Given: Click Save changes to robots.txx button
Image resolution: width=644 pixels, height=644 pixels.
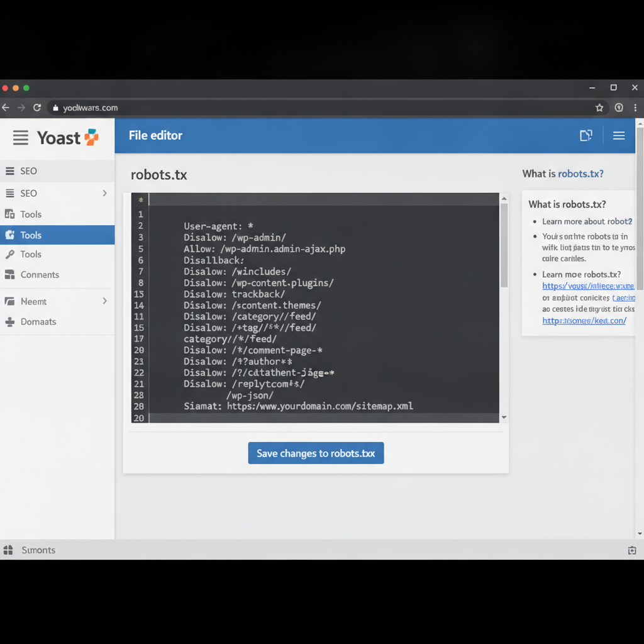Looking at the screenshot, I should pos(316,453).
